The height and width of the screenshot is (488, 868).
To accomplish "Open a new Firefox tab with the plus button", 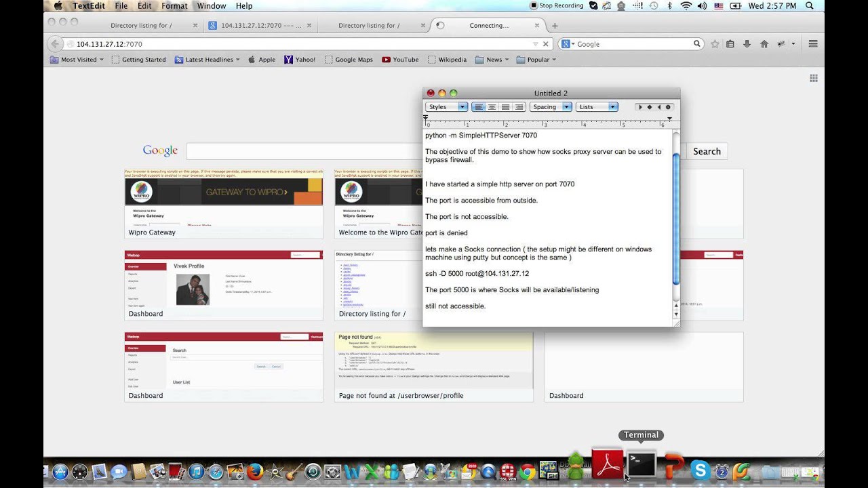I will coord(555,26).
